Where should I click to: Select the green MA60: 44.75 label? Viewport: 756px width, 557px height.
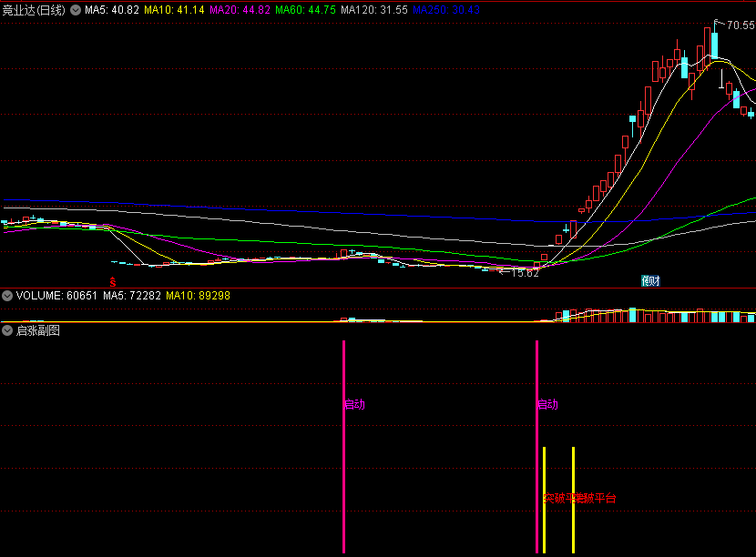point(305,10)
